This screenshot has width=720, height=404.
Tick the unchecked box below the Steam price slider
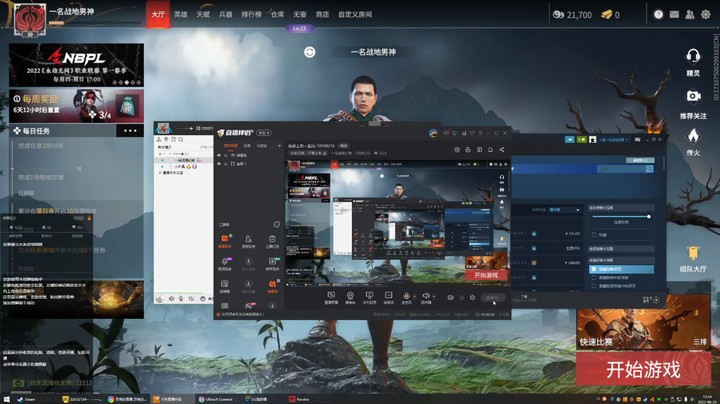point(594,235)
